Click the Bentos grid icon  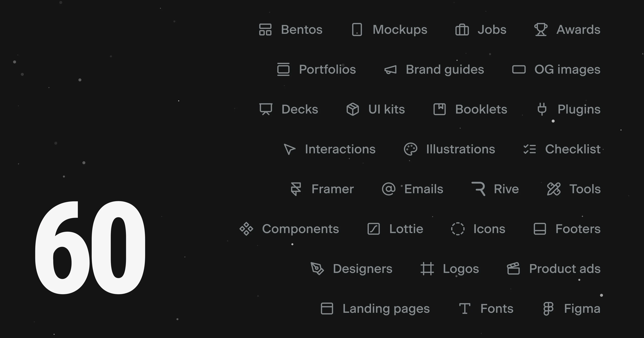coord(265,30)
